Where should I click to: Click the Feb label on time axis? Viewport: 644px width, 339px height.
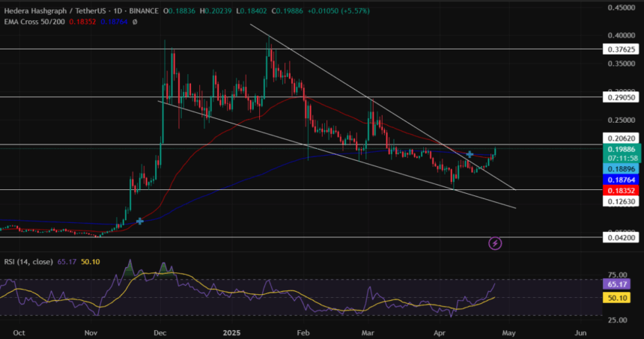pos(303,333)
